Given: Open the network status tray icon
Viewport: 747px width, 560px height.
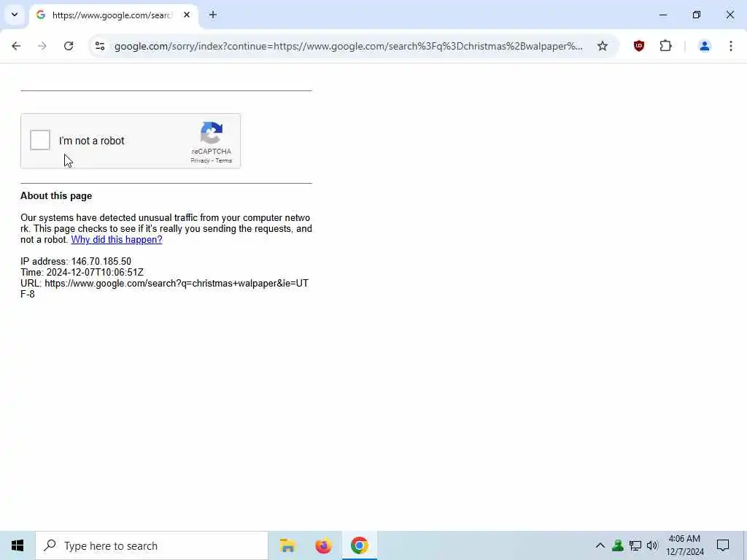Looking at the screenshot, I should 635,545.
